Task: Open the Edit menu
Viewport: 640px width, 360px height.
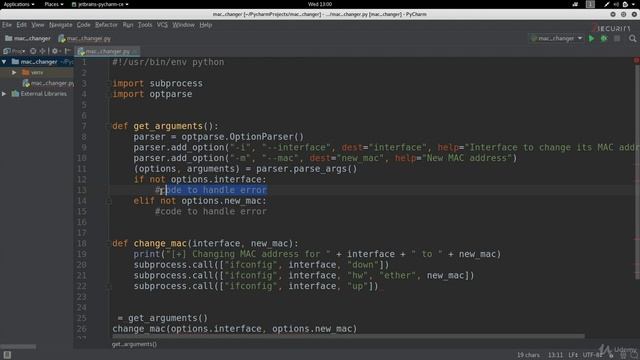Action: [22, 25]
